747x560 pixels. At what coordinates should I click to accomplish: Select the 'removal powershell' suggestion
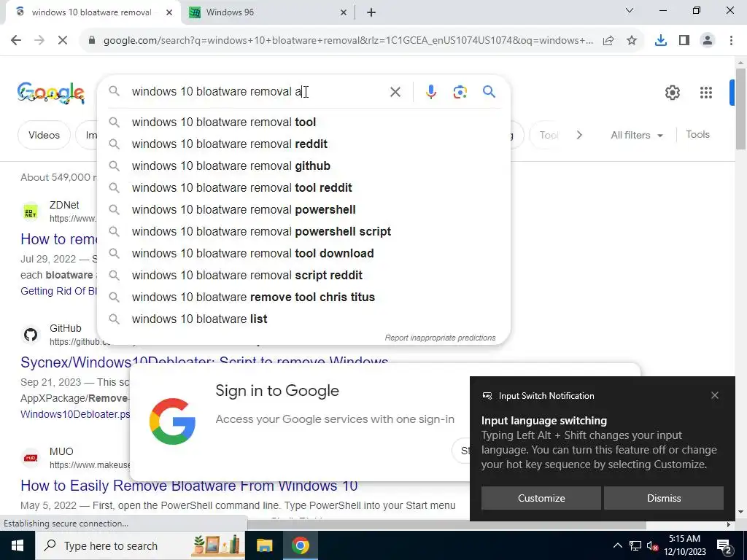tap(303, 209)
